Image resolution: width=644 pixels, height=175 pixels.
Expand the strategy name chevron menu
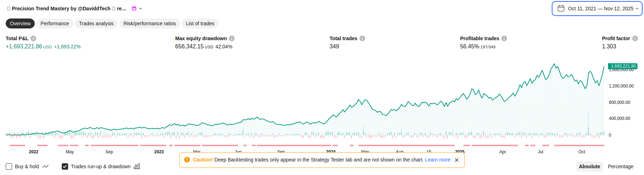pyautogui.click(x=141, y=9)
